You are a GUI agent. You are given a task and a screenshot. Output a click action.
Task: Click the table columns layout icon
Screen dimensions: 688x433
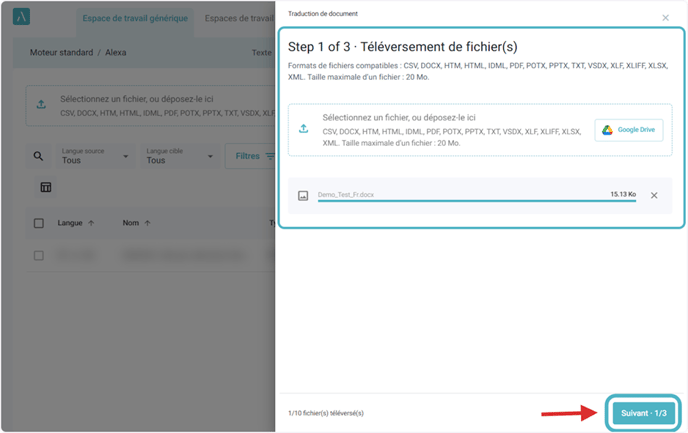pyautogui.click(x=46, y=187)
